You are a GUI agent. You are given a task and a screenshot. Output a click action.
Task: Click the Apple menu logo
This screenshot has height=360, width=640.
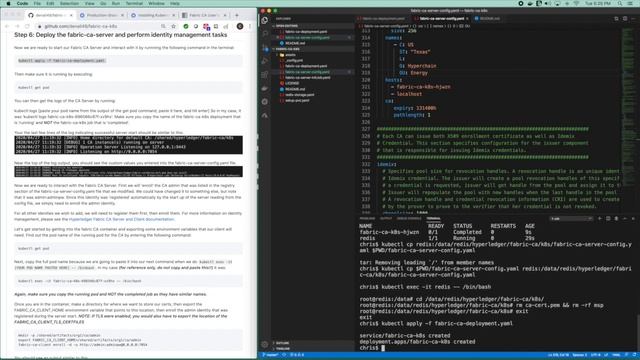(8, 3)
